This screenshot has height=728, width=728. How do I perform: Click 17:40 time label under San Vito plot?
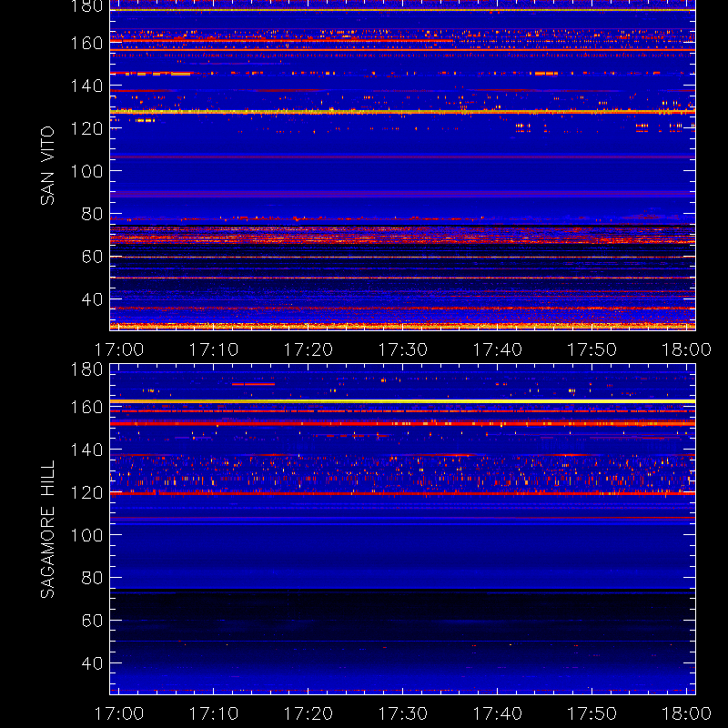tap(497, 349)
